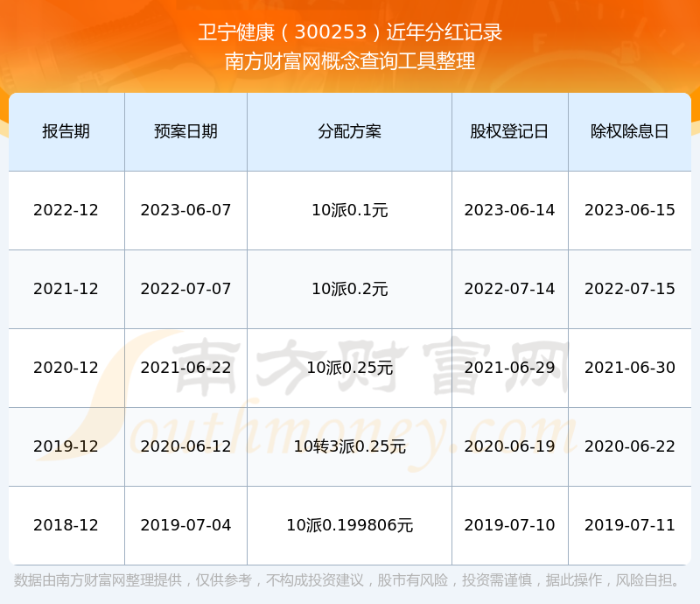The height and width of the screenshot is (604, 700).
Task: Select proposal date 2019-07-04
Action: (185, 525)
